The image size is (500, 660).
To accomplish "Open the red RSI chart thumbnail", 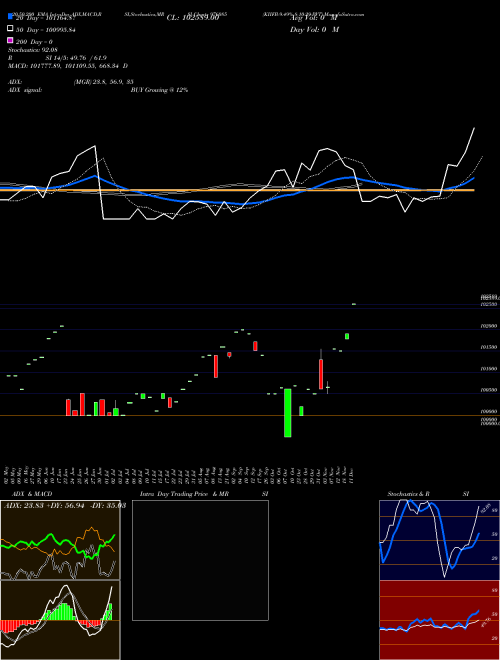I will pos(439,620).
